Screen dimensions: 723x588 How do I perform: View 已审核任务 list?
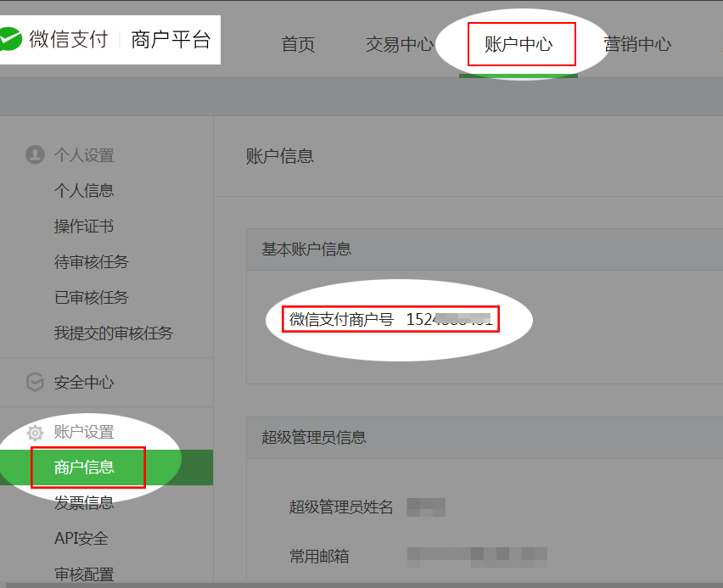click(x=92, y=297)
